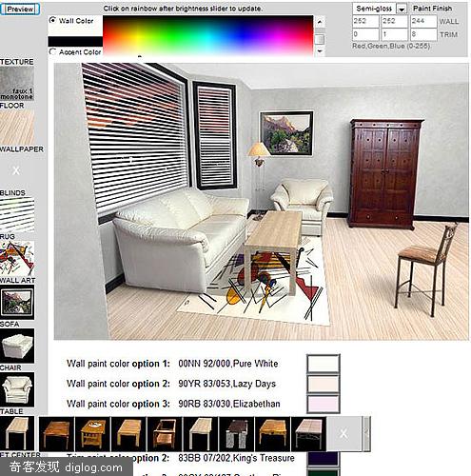The image size is (471, 476).
Task: Open the white sofa thumbnail
Action: (x=17, y=347)
